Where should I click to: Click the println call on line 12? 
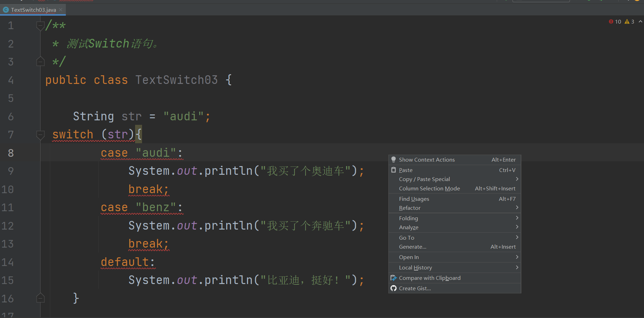(x=228, y=226)
